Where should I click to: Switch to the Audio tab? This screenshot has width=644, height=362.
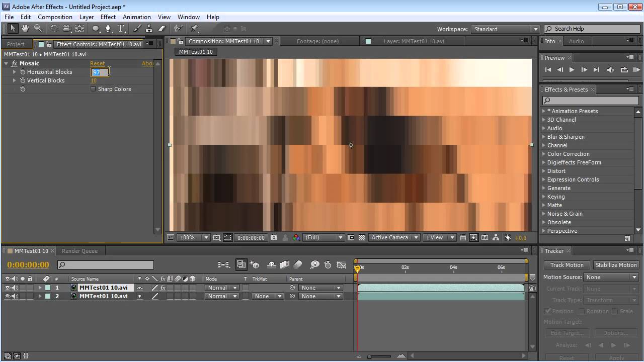tap(576, 41)
